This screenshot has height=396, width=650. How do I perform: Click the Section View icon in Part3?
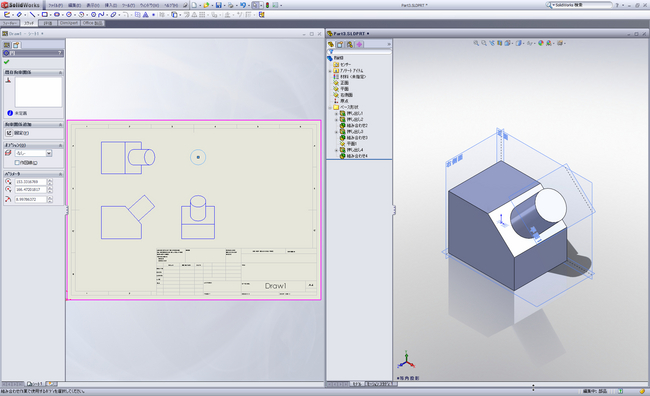click(x=500, y=43)
